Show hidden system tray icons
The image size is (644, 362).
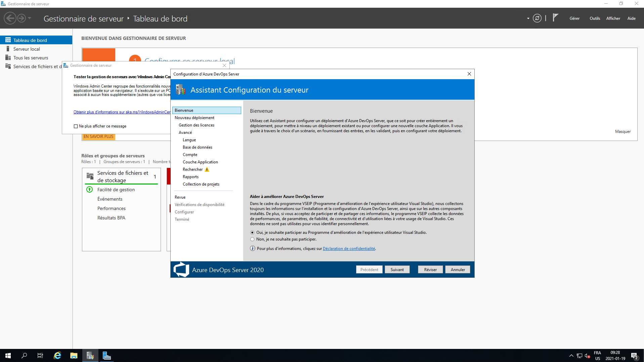click(x=571, y=356)
